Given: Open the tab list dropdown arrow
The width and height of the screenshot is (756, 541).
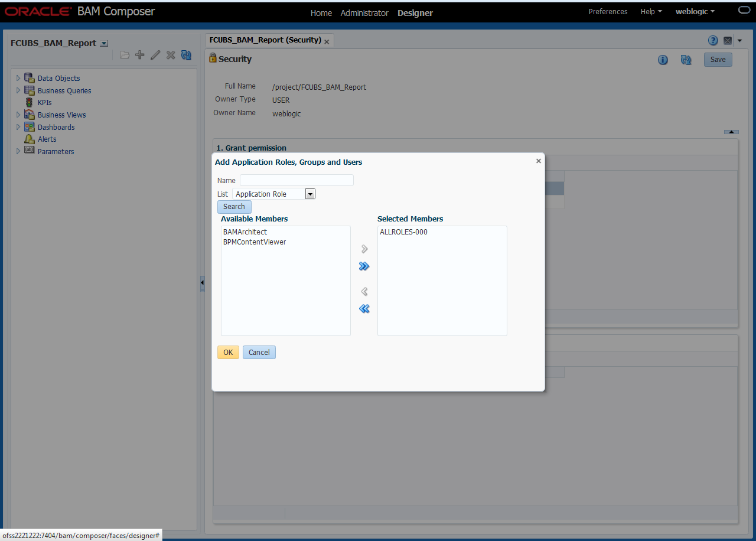Looking at the screenshot, I should point(739,41).
